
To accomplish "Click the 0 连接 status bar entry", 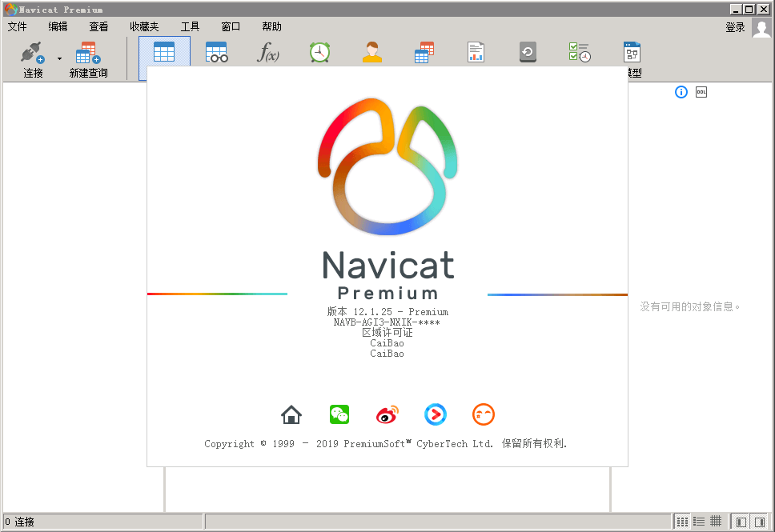I will coord(20,522).
